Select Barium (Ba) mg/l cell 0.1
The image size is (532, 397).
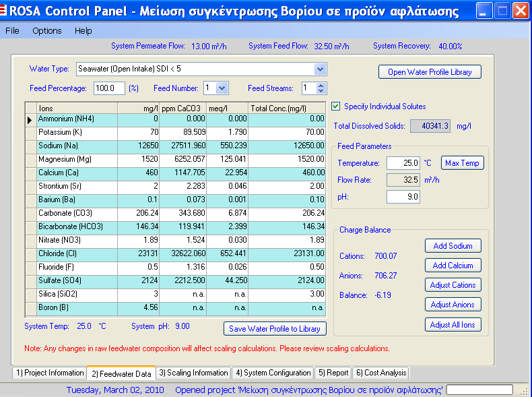[x=139, y=201]
